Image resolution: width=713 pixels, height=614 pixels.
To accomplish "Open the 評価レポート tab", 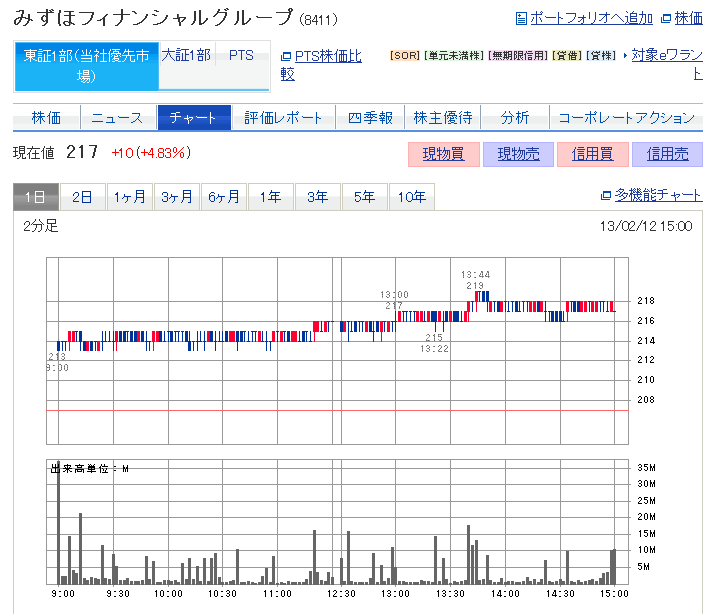I will 283,118.
